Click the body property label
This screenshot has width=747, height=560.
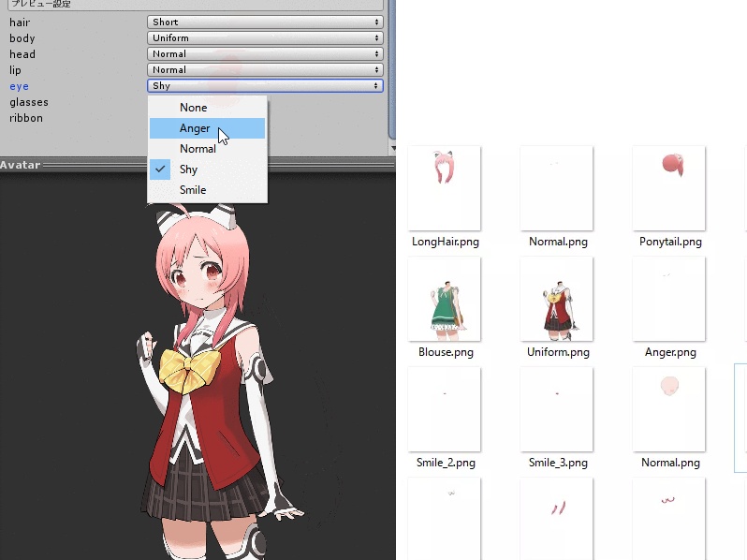(22, 38)
